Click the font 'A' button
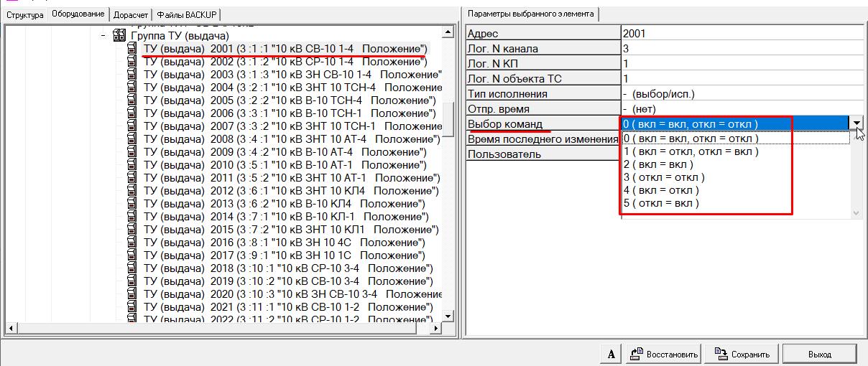The image size is (868, 366). pyautogui.click(x=610, y=354)
